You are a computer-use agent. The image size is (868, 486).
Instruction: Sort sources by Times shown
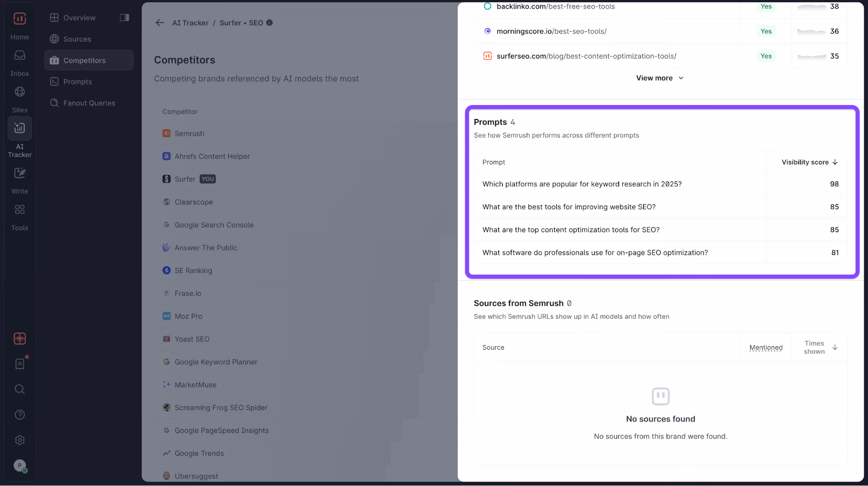(820, 348)
